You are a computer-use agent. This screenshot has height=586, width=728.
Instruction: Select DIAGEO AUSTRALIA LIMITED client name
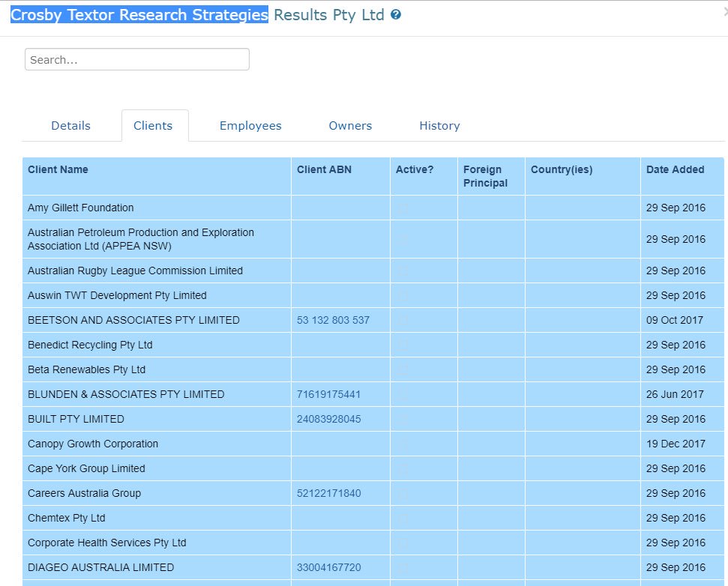click(100, 567)
